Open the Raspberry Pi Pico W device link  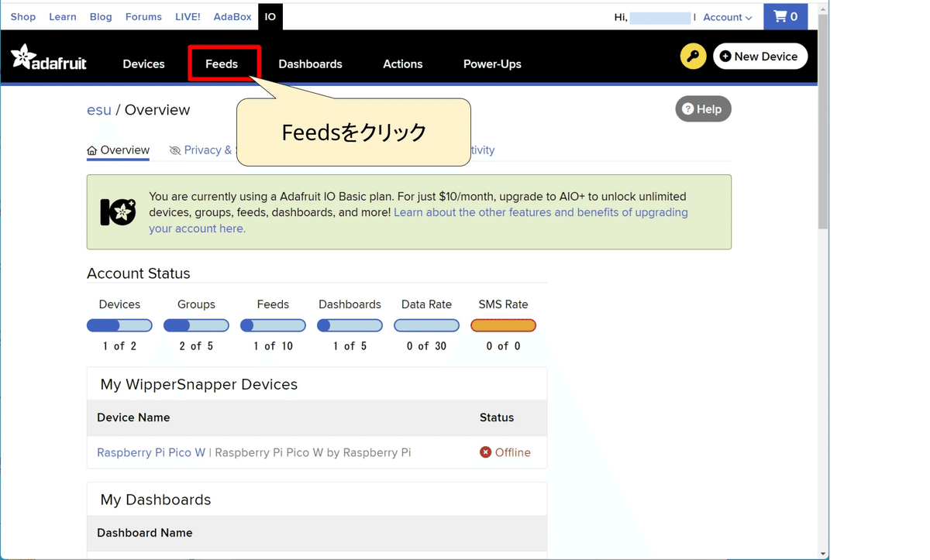coord(150,452)
